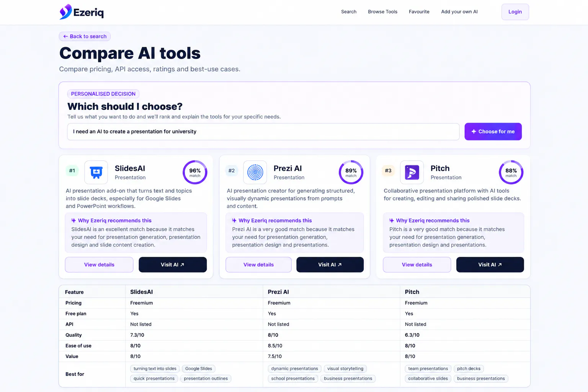View details for Prezi AI
Viewport: 588px width, 392px height.
pos(259,265)
